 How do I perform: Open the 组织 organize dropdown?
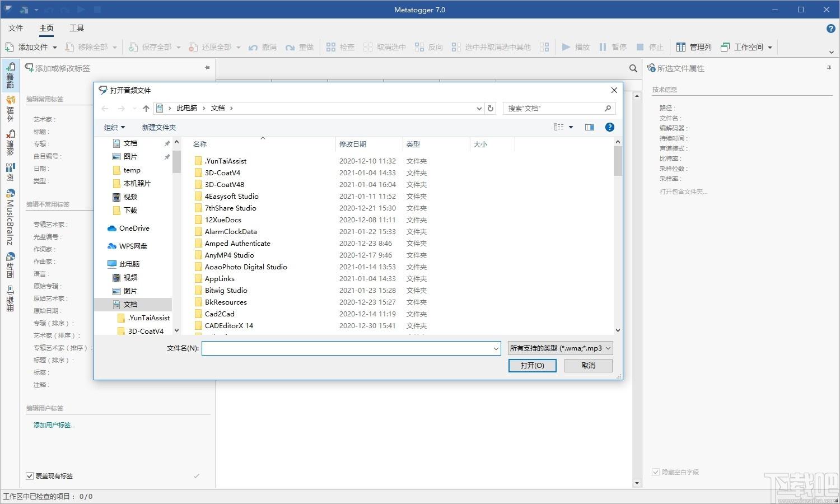coord(114,128)
